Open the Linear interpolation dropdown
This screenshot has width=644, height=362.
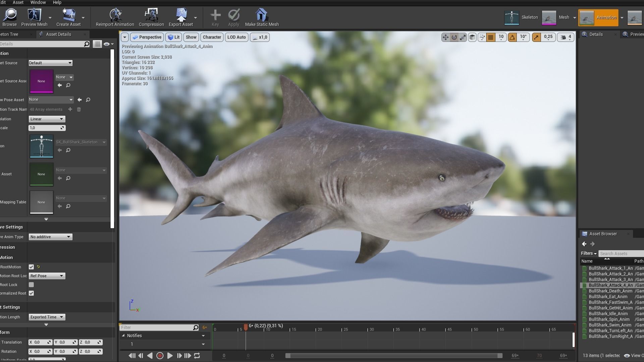point(47,119)
